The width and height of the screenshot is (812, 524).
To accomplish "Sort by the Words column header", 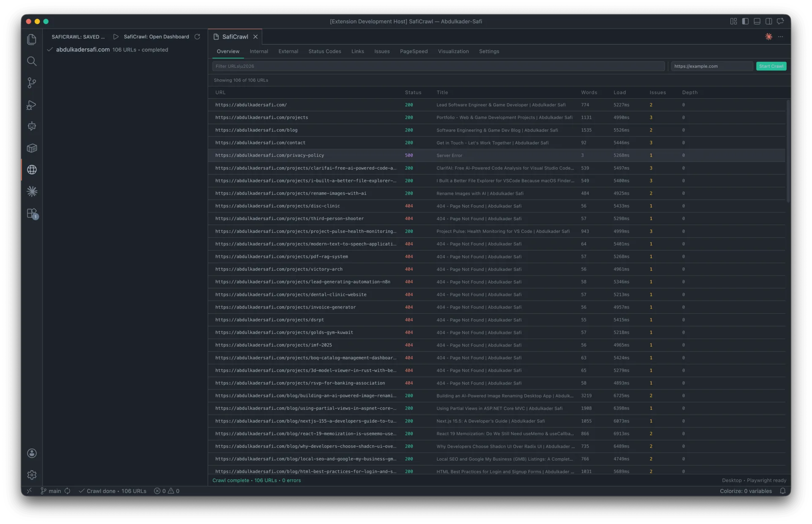I will (x=589, y=92).
